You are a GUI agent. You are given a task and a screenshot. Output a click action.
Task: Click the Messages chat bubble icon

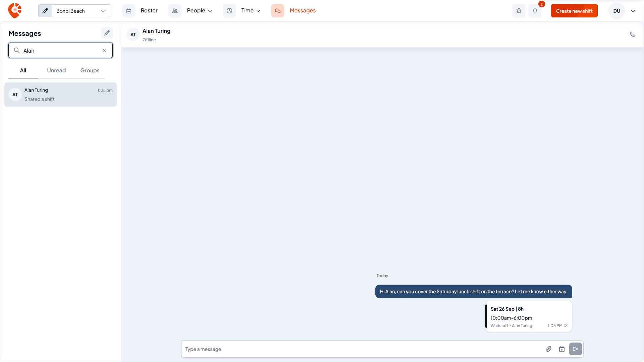[278, 11]
